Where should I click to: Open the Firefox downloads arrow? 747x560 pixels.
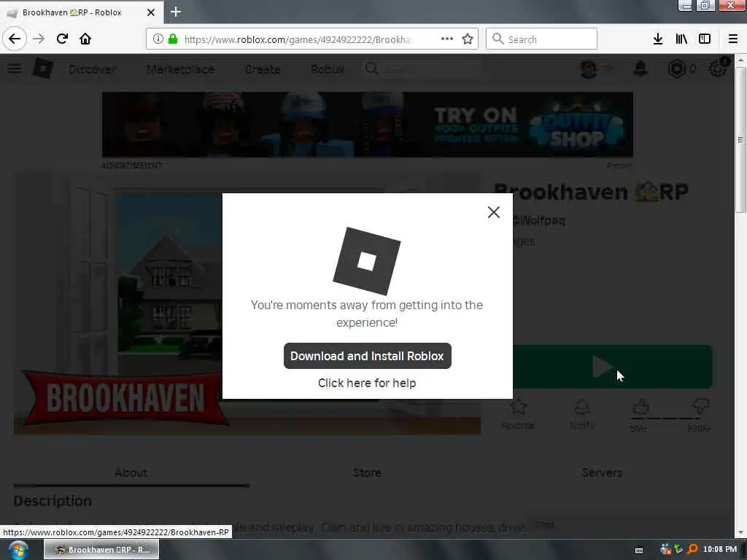(658, 39)
